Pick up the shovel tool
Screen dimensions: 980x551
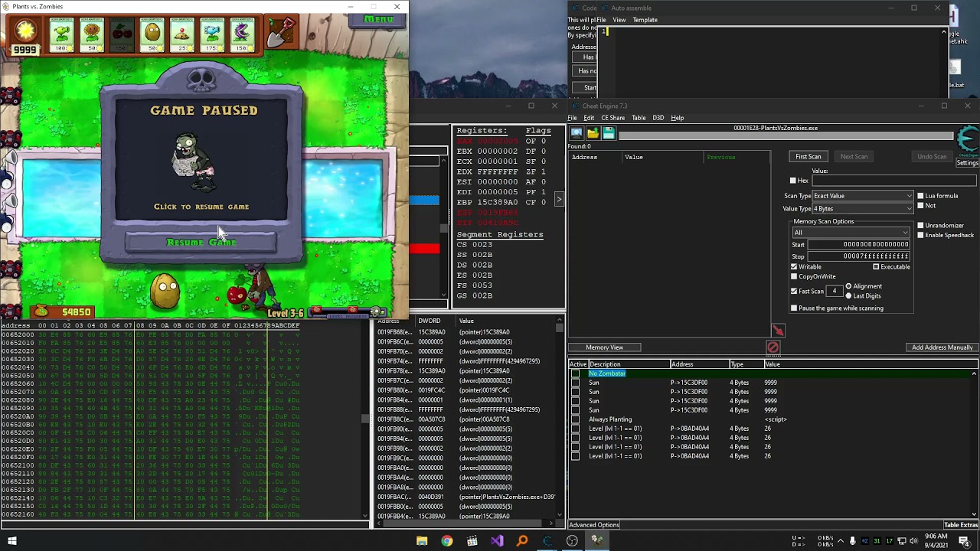[281, 34]
